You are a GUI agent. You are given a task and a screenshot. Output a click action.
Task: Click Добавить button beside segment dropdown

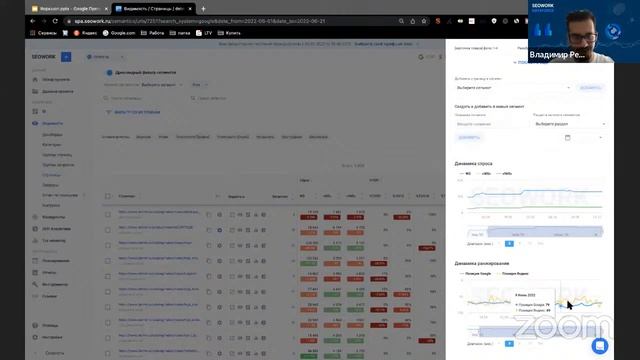(x=590, y=88)
